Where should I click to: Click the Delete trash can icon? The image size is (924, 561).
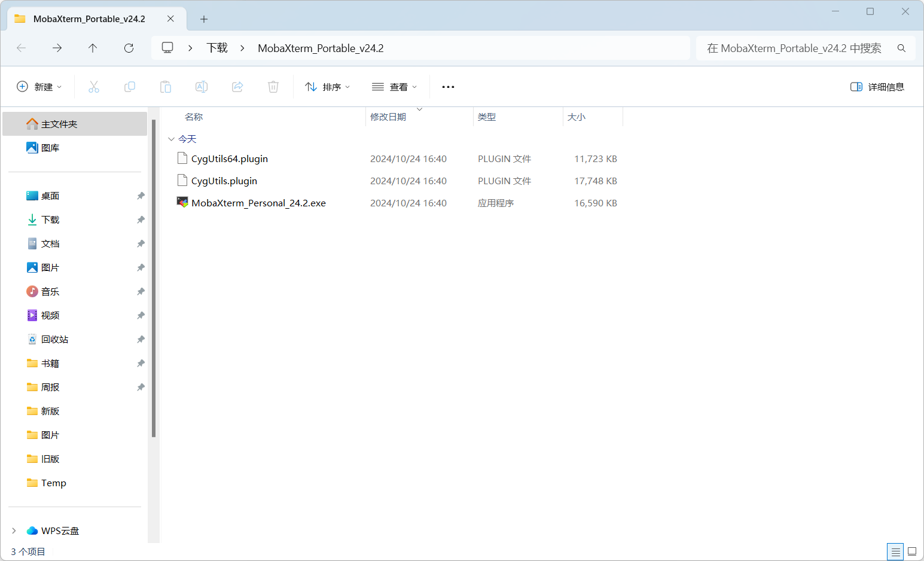(x=273, y=87)
